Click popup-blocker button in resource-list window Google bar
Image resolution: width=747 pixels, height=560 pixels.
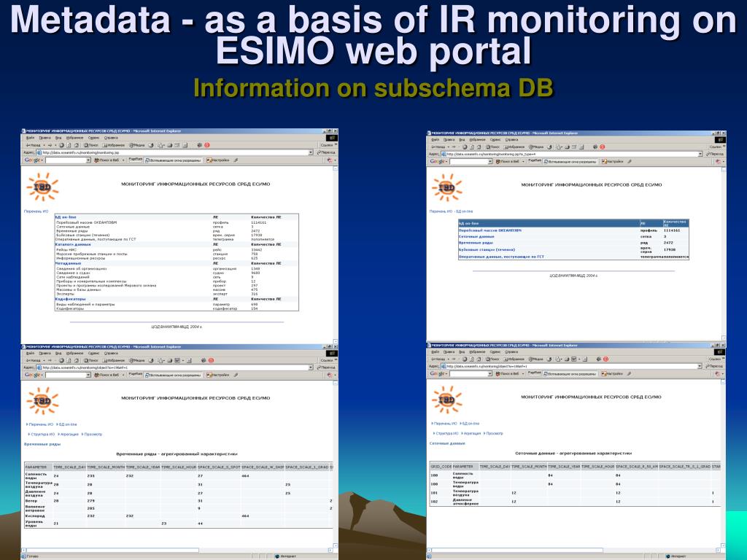pyautogui.click(x=173, y=160)
